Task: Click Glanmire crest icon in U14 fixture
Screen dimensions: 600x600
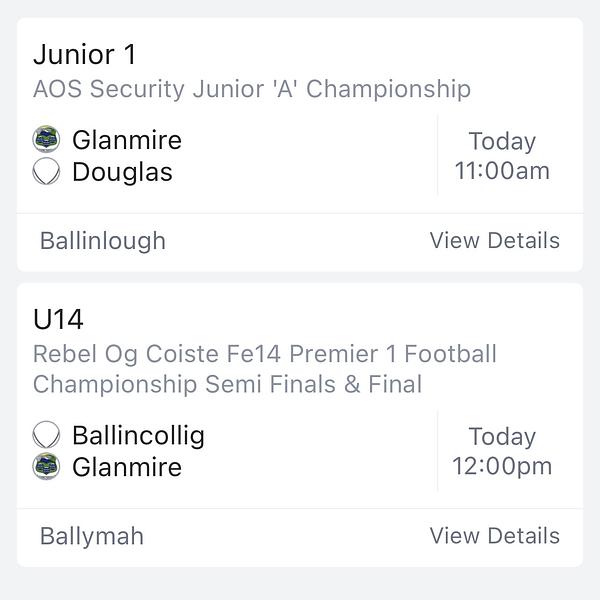Action: click(46, 467)
